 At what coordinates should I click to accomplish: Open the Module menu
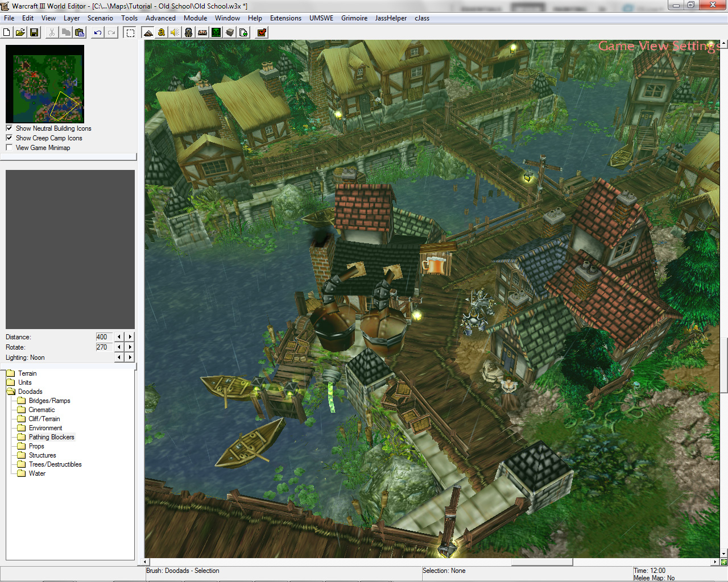pyautogui.click(x=196, y=18)
